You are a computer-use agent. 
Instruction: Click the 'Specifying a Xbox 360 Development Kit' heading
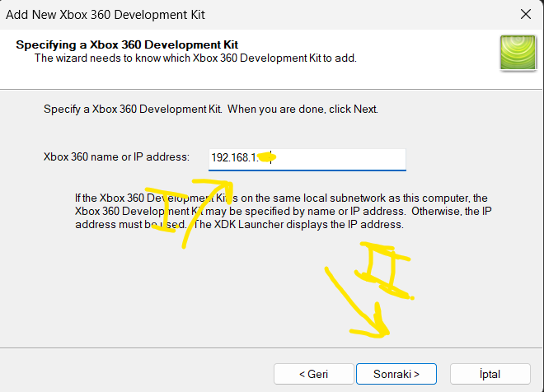[x=127, y=44]
